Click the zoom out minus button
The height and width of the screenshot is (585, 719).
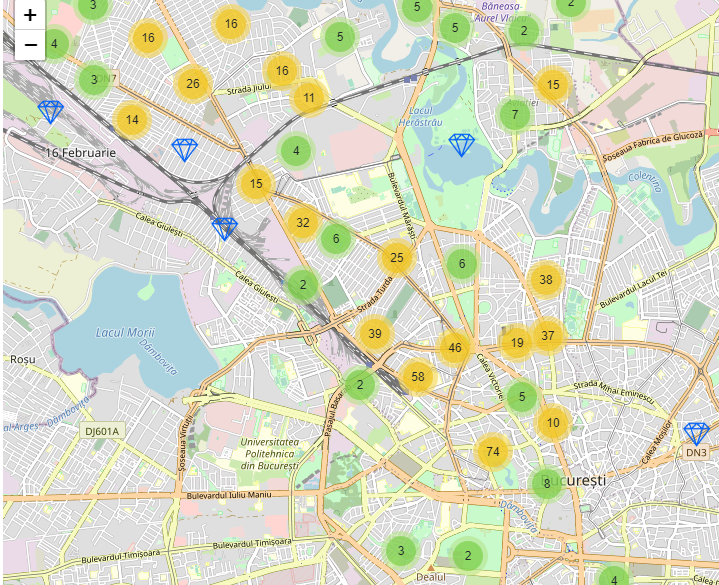pyautogui.click(x=30, y=45)
